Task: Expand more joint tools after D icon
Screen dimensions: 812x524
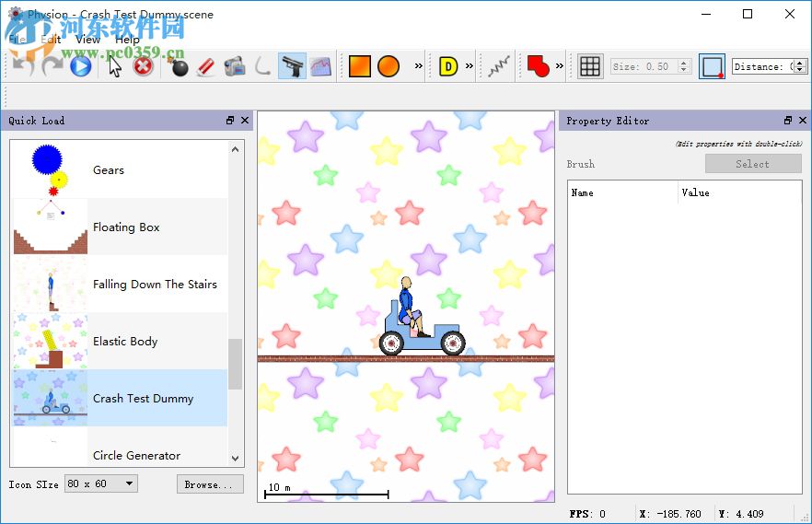Action: tap(470, 65)
